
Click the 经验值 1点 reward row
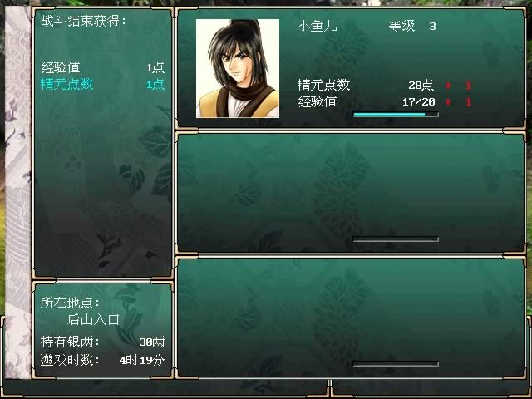click(102, 67)
